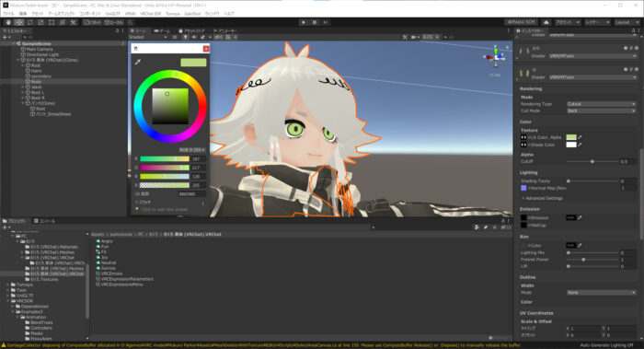644x349 pixels.
Task: Open the Cull Mode dropdown
Action: (x=601, y=111)
